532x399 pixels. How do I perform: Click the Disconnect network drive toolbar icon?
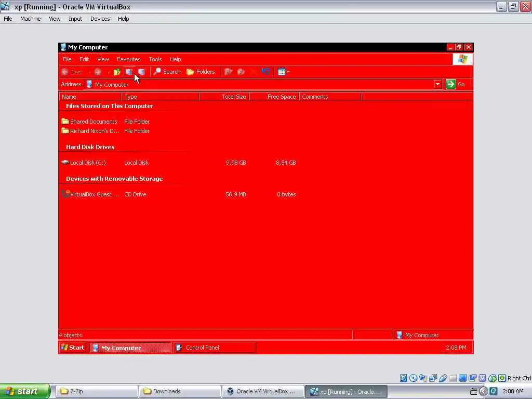point(141,72)
